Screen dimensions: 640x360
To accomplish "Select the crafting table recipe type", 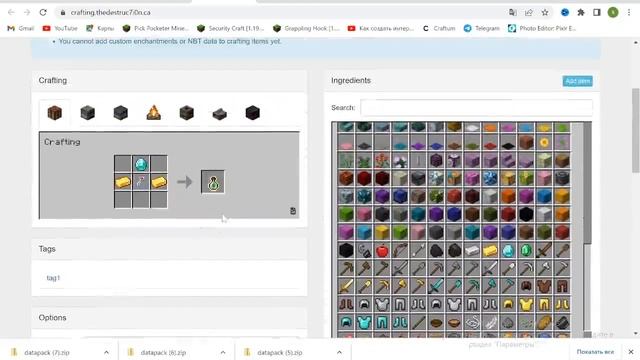I will click(54, 113).
